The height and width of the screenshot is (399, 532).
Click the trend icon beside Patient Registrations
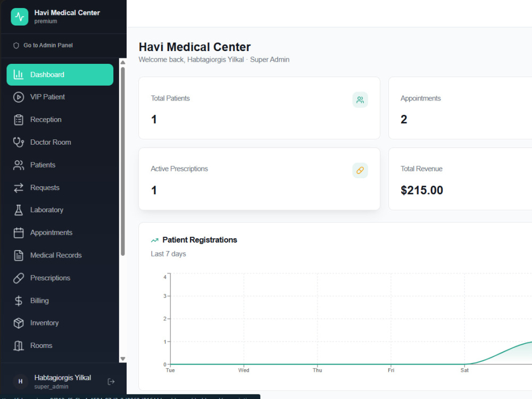click(155, 240)
